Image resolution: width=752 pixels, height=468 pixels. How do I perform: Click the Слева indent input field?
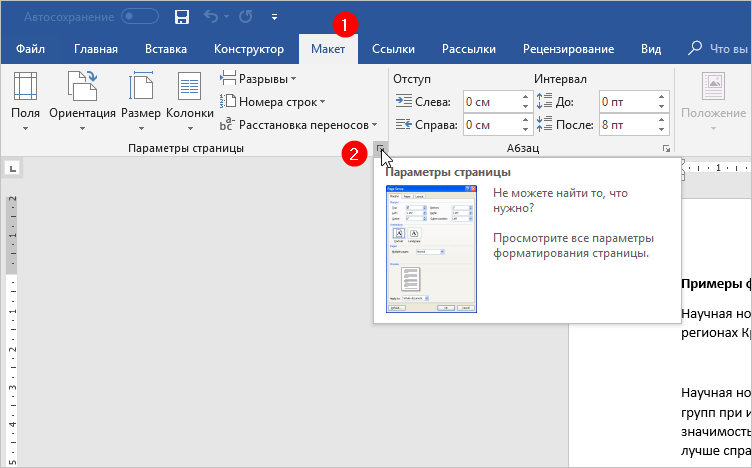tap(490, 101)
